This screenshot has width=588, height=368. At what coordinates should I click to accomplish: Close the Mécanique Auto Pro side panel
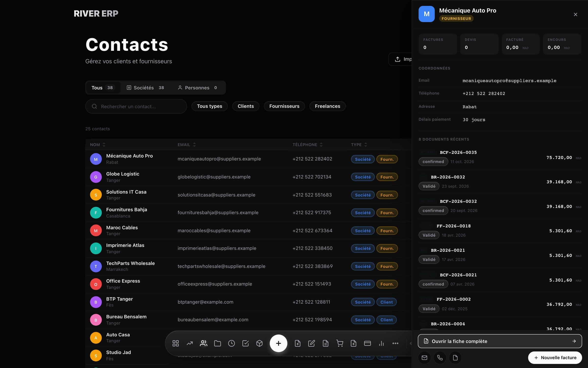click(x=576, y=14)
